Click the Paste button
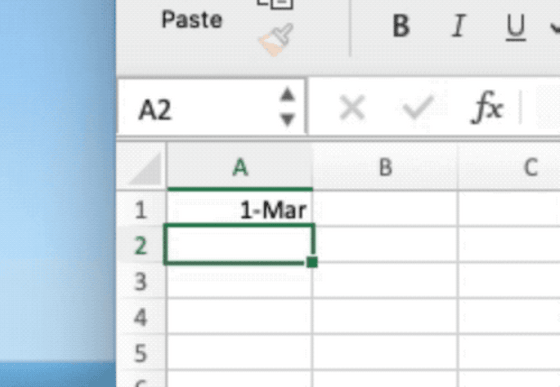 192,20
